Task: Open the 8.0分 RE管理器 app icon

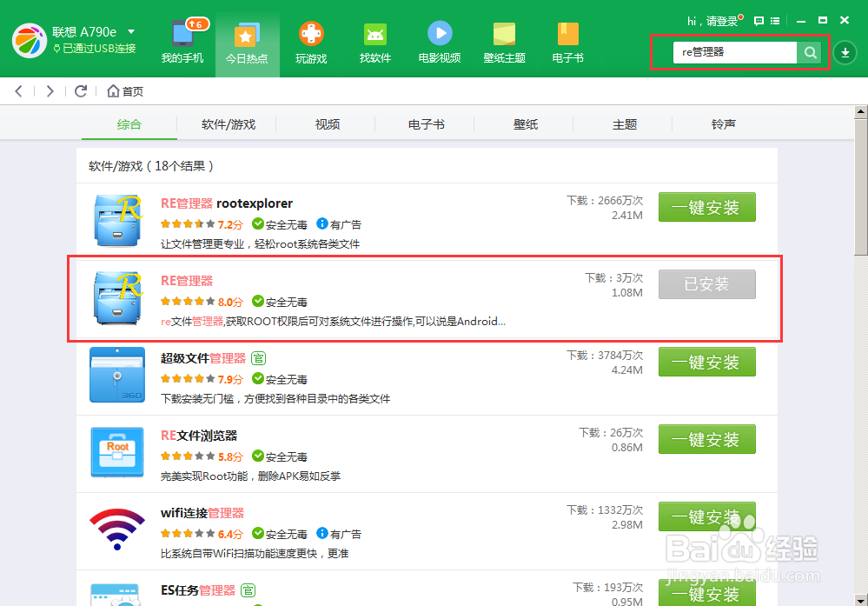Action: coord(117,297)
